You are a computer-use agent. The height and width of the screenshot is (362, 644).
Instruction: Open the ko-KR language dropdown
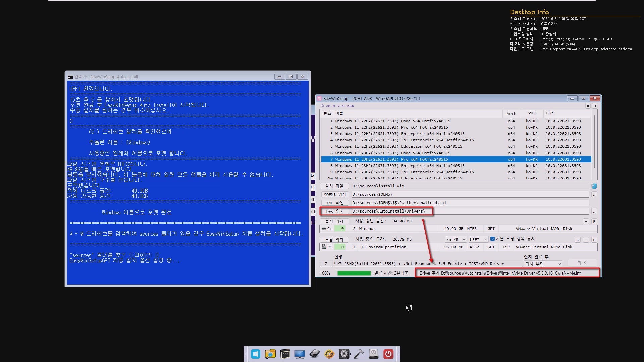click(x=455, y=239)
